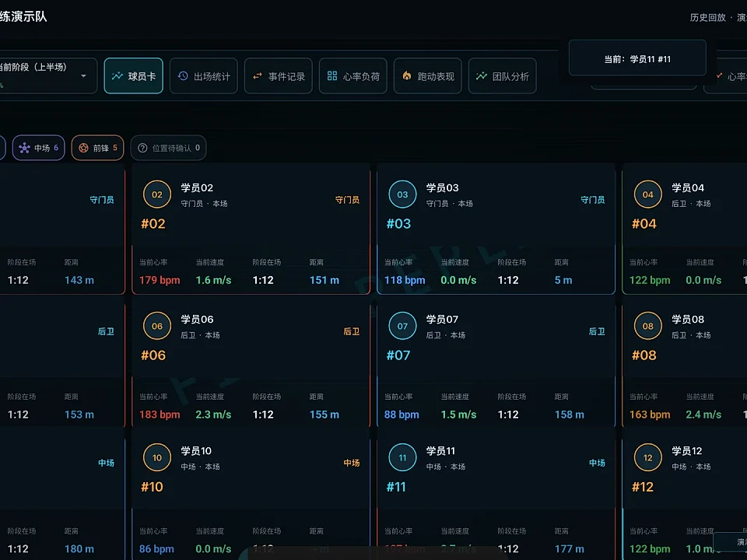Switch to 团队分析 tab
This screenshot has width=747, height=560.
coord(503,75)
